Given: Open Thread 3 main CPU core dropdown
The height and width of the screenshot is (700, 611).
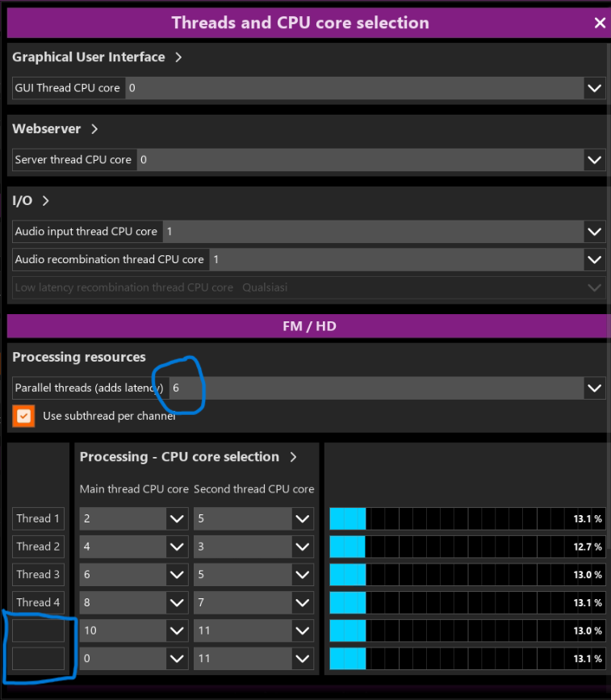Looking at the screenshot, I should coord(178,575).
